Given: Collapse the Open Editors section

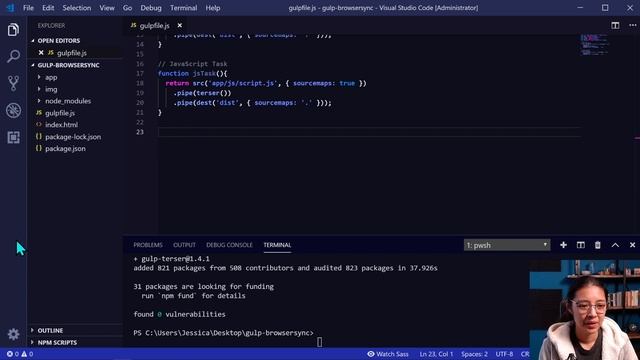Looking at the screenshot, I should click(x=33, y=41).
